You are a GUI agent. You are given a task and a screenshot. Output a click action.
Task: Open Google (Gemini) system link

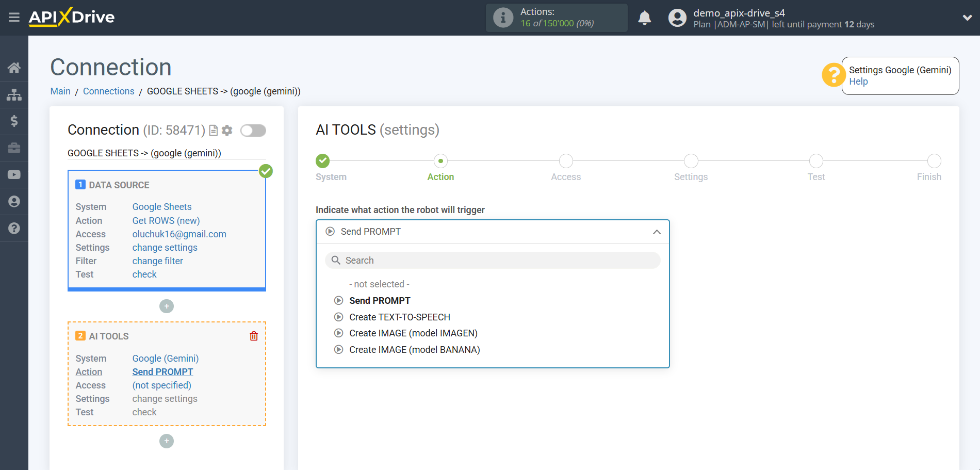click(166, 359)
